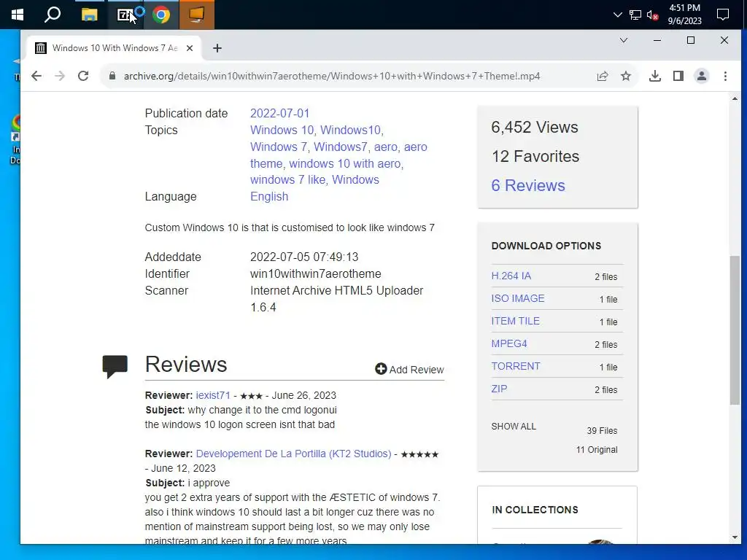Click the muted volume tray icon
This screenshot has height=560, width=747.
(x=653, y=15)
